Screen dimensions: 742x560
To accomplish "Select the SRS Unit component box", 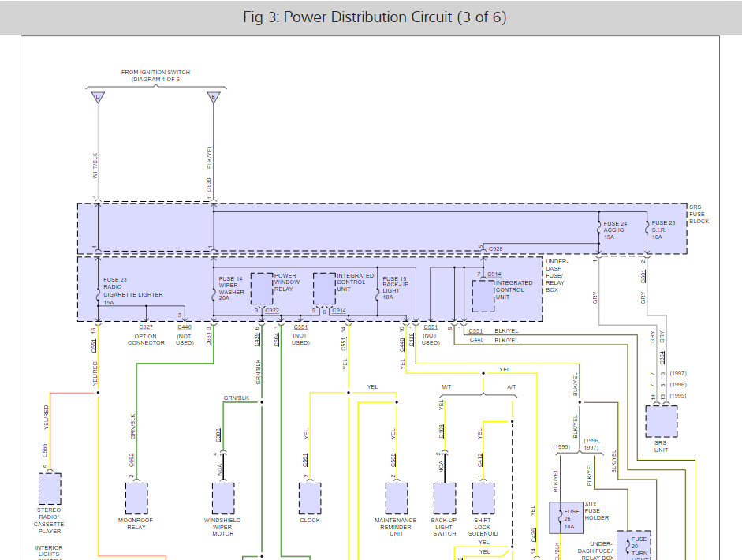I will point(661,421).
